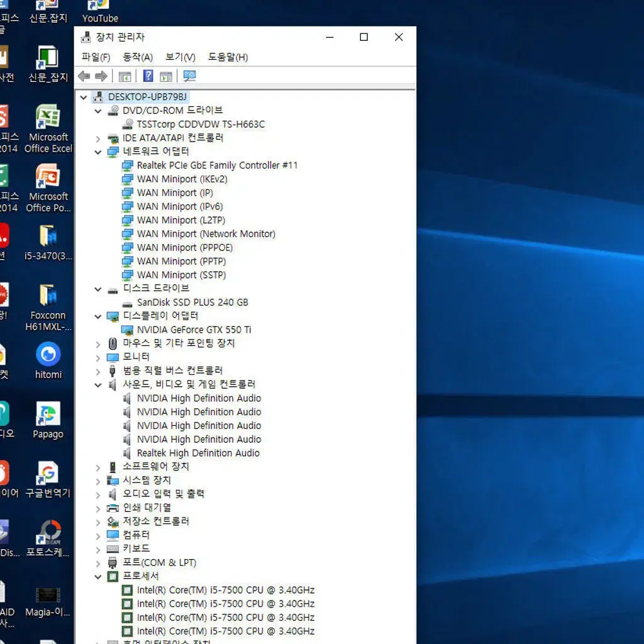
Task: Select NVIDIA GeForce GTX 550 Ti adapter
Action: coord(194,330)
